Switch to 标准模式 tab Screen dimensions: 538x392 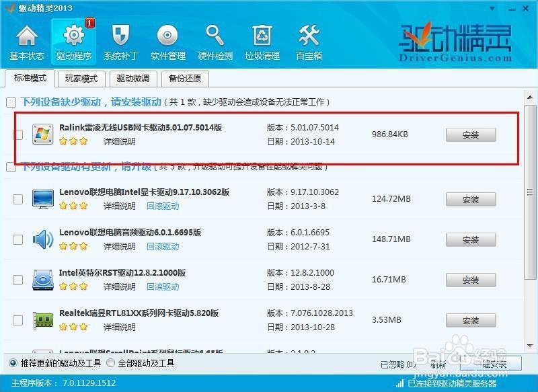click(30, 78)
